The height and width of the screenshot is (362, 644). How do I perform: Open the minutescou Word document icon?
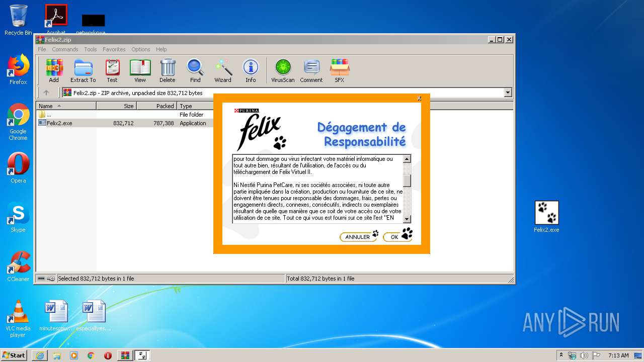pyautogui.click(x=56, y=315)
